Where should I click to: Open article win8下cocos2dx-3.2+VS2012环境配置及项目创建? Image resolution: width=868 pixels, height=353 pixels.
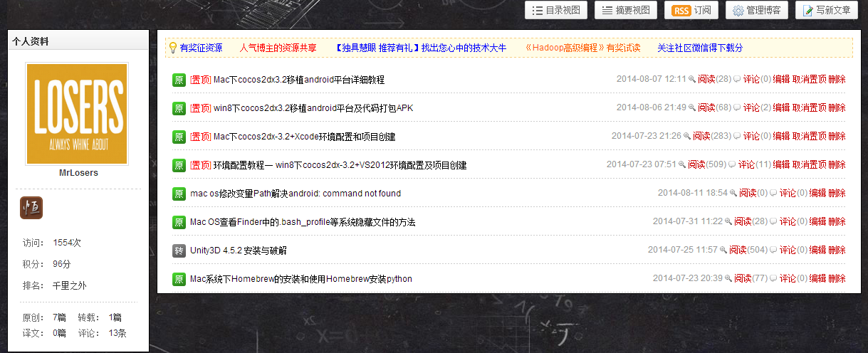pyautogui.click(x=340, y=165)
